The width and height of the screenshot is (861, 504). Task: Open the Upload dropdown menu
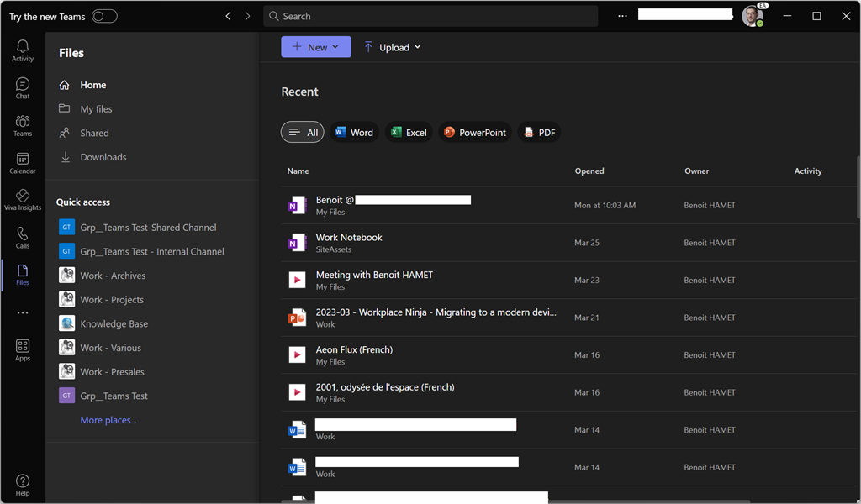[x=392, y=47]
